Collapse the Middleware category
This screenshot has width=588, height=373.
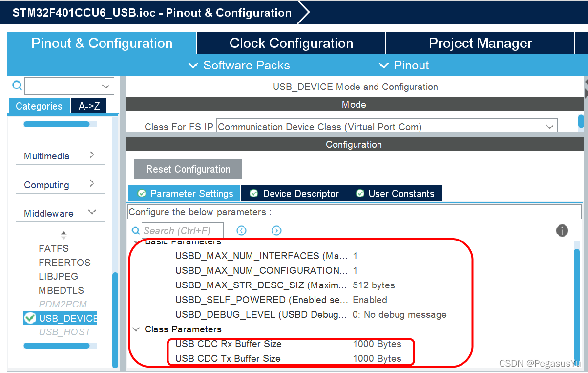click(60, 213)
